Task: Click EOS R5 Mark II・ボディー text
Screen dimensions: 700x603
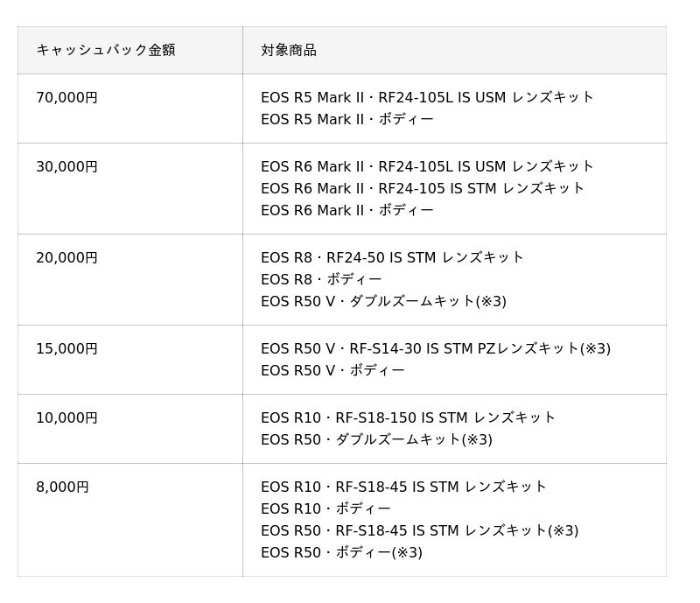Action: click(x=347, y=119)
